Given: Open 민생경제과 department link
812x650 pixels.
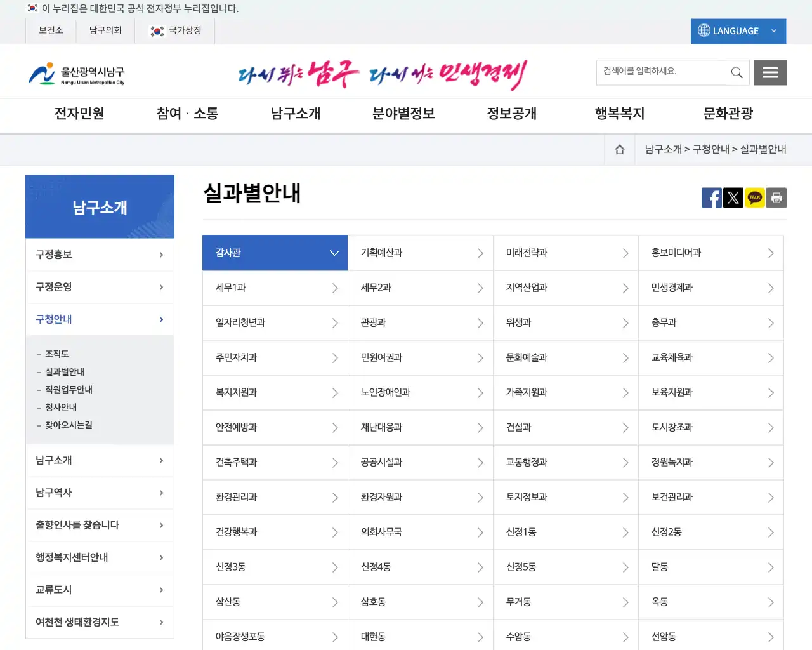Looking at the screenshot, I should tap(711, 288).
